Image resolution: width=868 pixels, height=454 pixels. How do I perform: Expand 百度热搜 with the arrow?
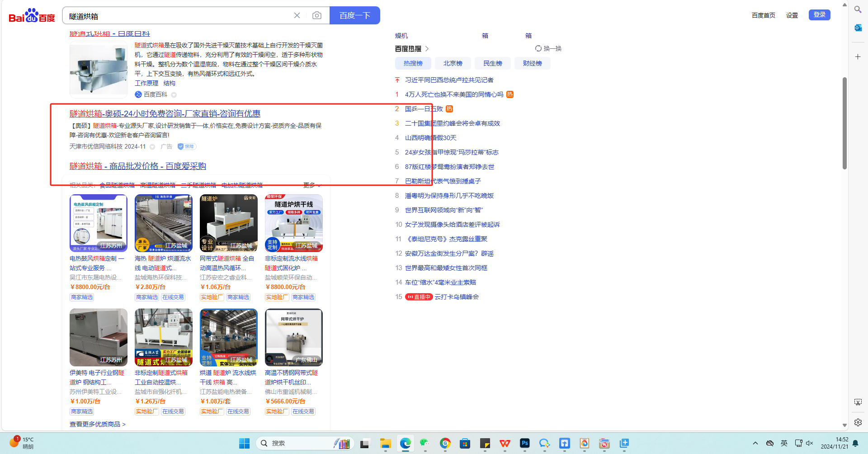(x=427, y=49)
